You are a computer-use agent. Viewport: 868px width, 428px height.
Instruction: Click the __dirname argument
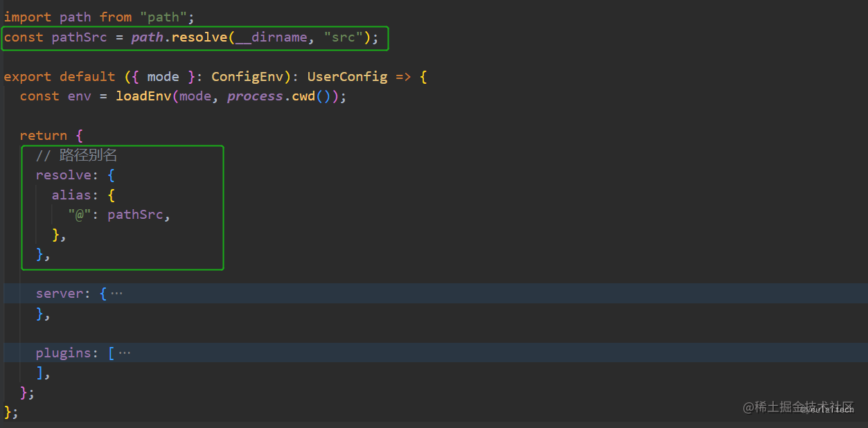[271, 37]
